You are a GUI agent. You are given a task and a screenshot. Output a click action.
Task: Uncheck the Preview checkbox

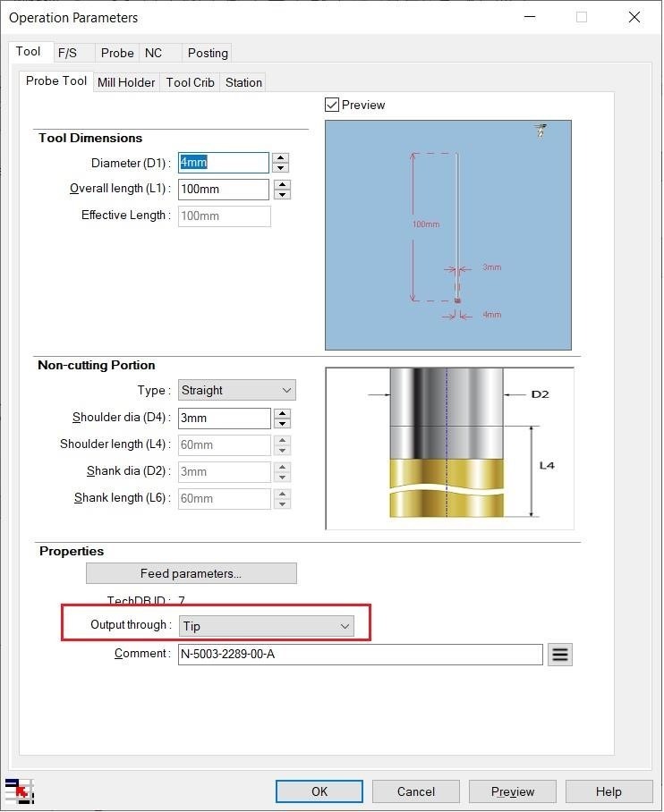pyautogui.click(x=332, y=106)
